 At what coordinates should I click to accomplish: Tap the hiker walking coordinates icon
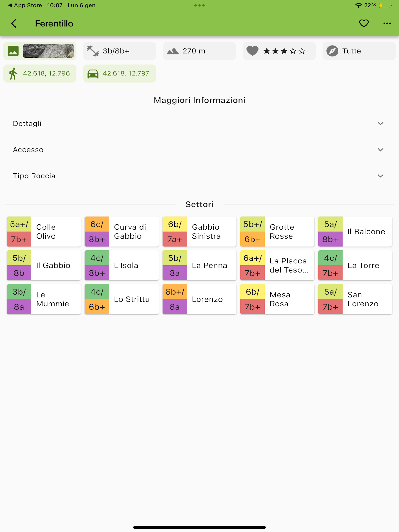tap(13, 73)
